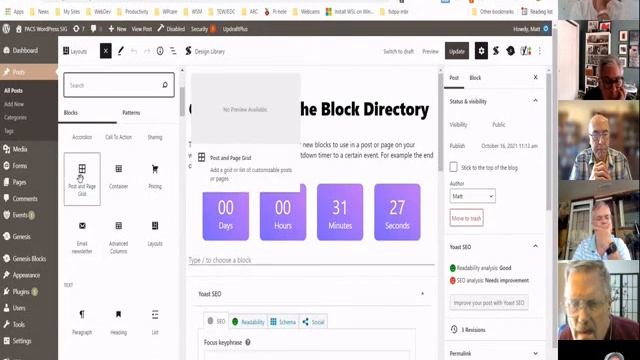The width and height of the screenshot is (640, 360).
Task: Click Switch to draft
Action: click(398, 51)
